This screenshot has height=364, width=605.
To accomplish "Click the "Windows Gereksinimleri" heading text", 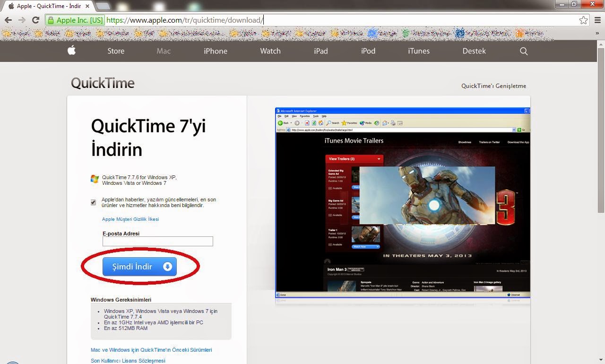I will click(121, 300).
